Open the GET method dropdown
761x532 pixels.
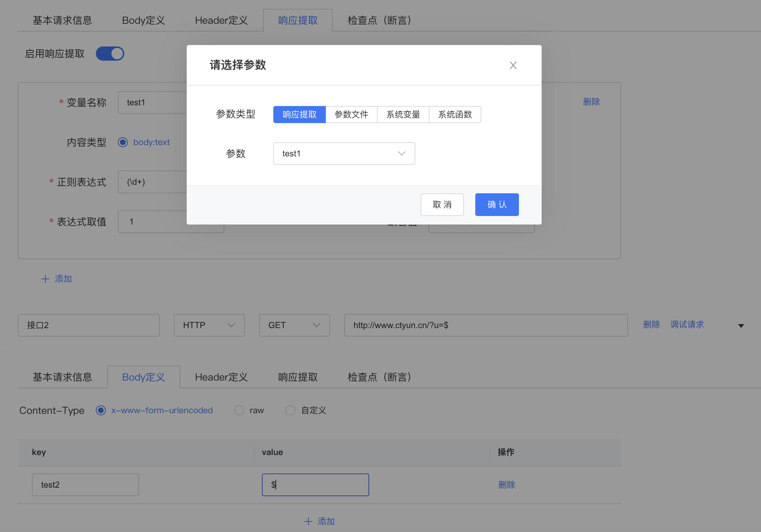click(x=294, y=325)
